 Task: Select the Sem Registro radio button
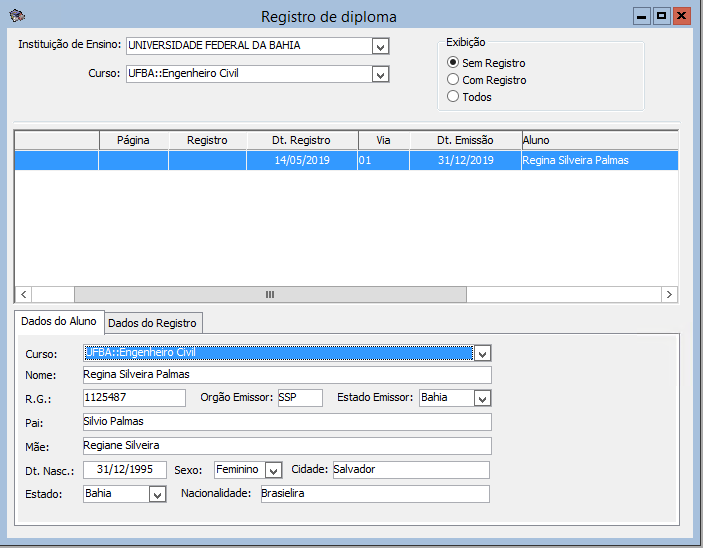pos(453,63)
